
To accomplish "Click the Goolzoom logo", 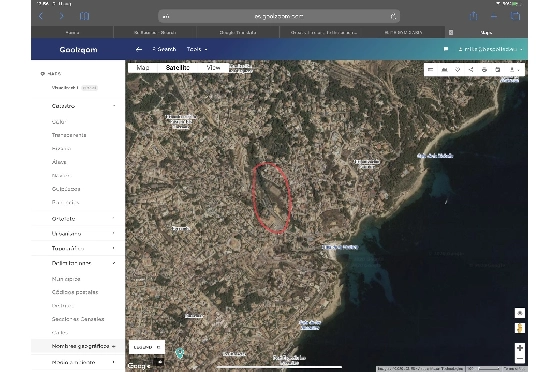I will point(78,50).
